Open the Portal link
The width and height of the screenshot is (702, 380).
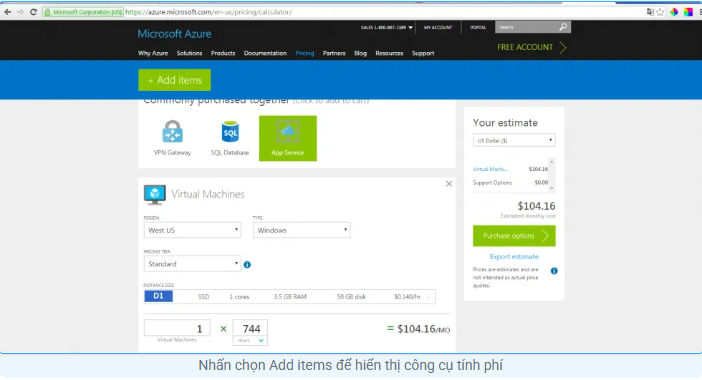pos(478,27)
